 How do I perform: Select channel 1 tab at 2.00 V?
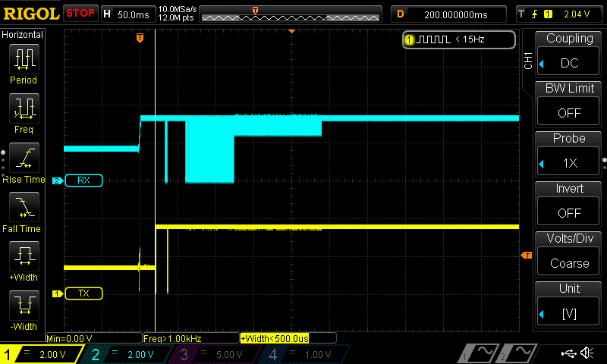click(42, 354)
